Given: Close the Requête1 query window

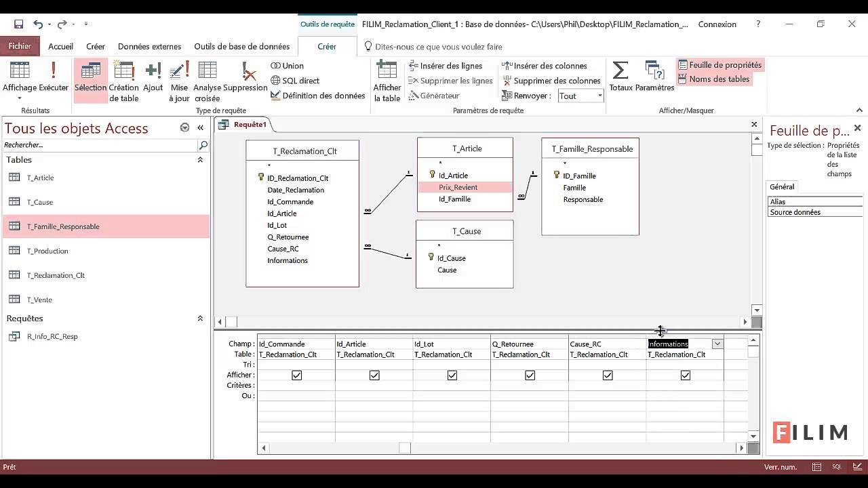Looking at the screenshot, I should pyautogui.click(x=754, y=124).
